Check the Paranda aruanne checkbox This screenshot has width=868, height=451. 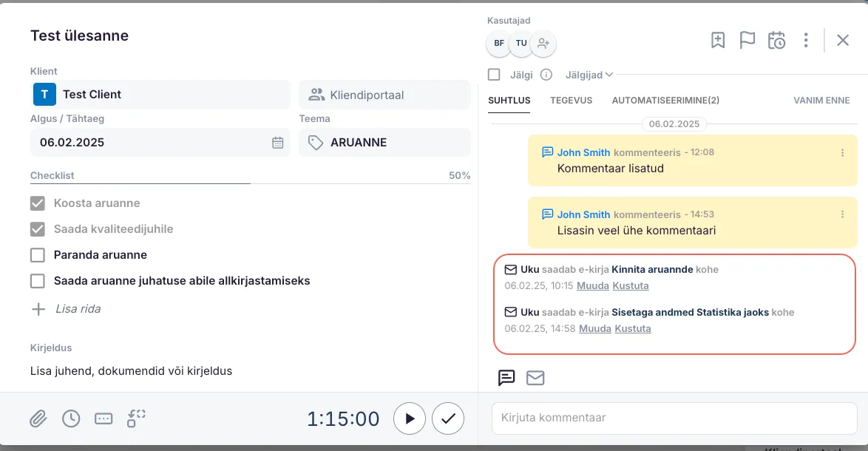pos(38,255)
